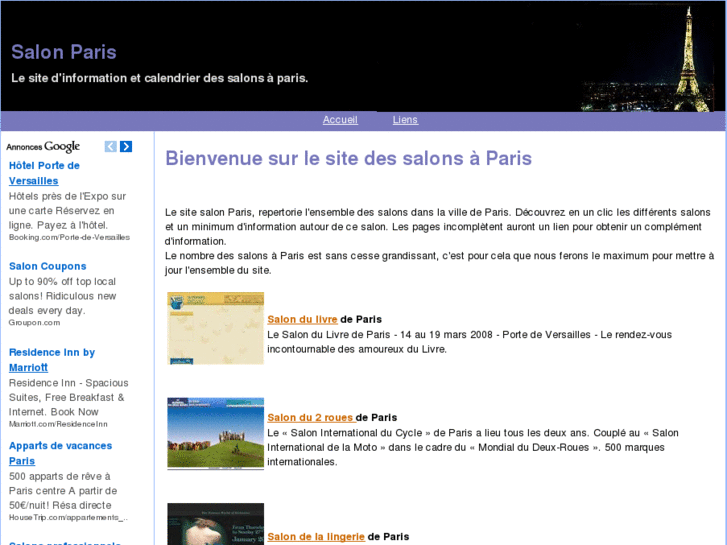Viewport: 727px width, 545px height.
Task: Click the Marriott.com/ResidenceInn URL text
Action: tap(58, 424)
